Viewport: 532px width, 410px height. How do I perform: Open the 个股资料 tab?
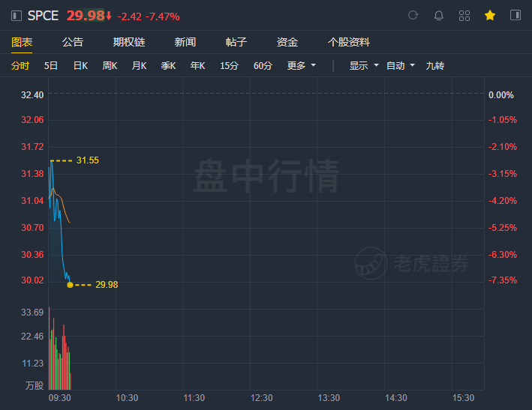coord(348,42)
